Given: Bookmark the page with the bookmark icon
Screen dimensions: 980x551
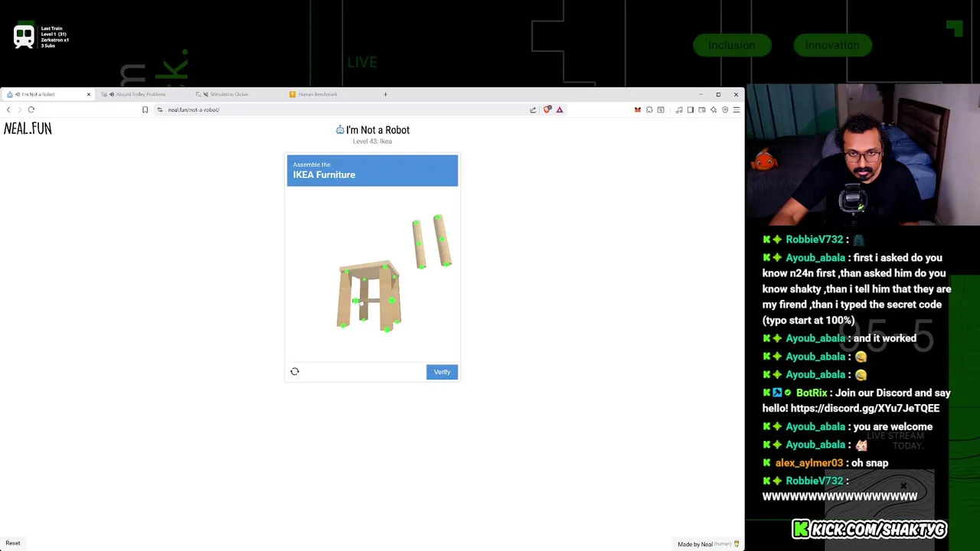Looking at the screenshot, I should tap(145, 109).
